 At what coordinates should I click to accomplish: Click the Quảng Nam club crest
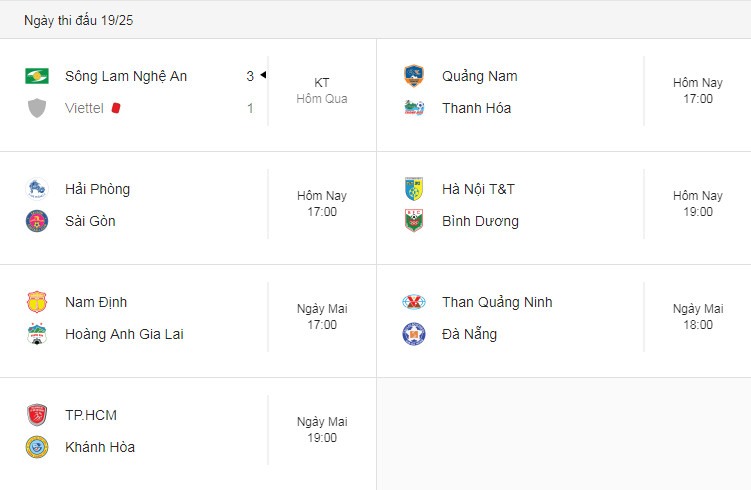414,76
